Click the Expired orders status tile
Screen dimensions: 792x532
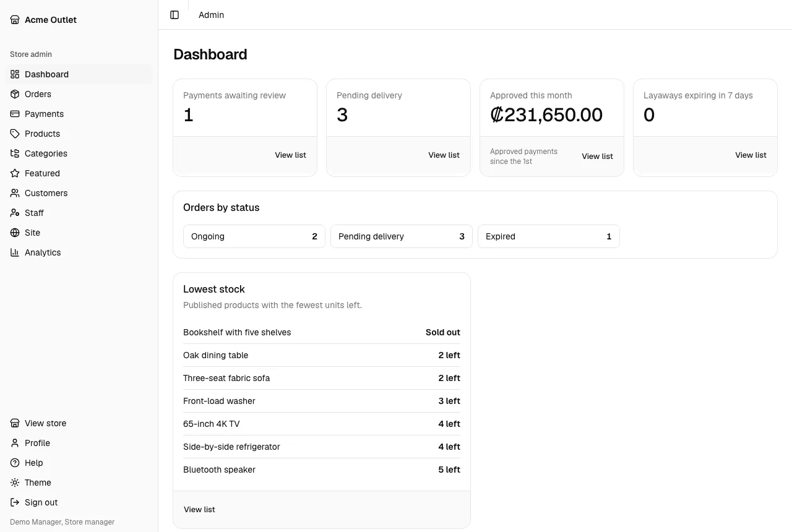(x=549, y=236)
